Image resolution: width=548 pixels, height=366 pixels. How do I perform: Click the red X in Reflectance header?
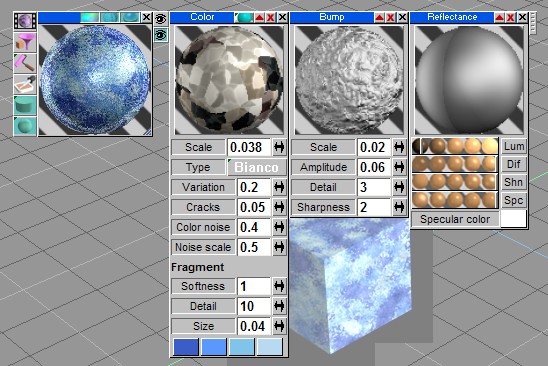click(511, 17)
